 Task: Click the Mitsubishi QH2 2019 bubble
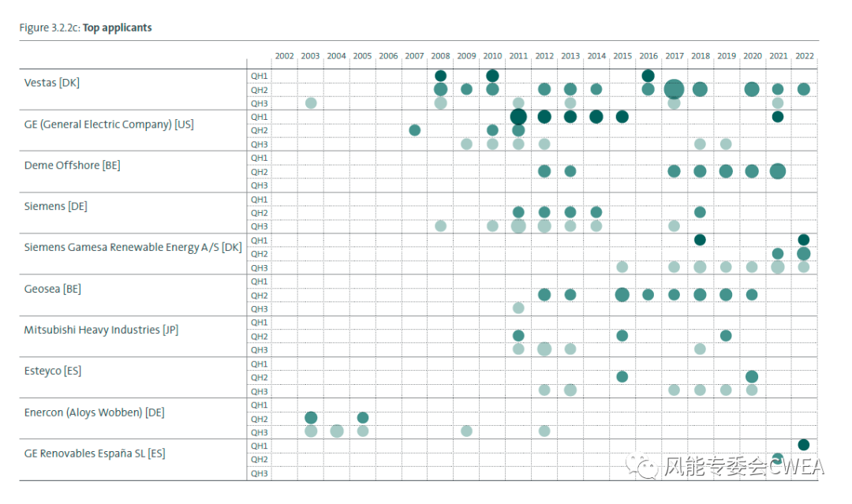[x=726, y=336]
